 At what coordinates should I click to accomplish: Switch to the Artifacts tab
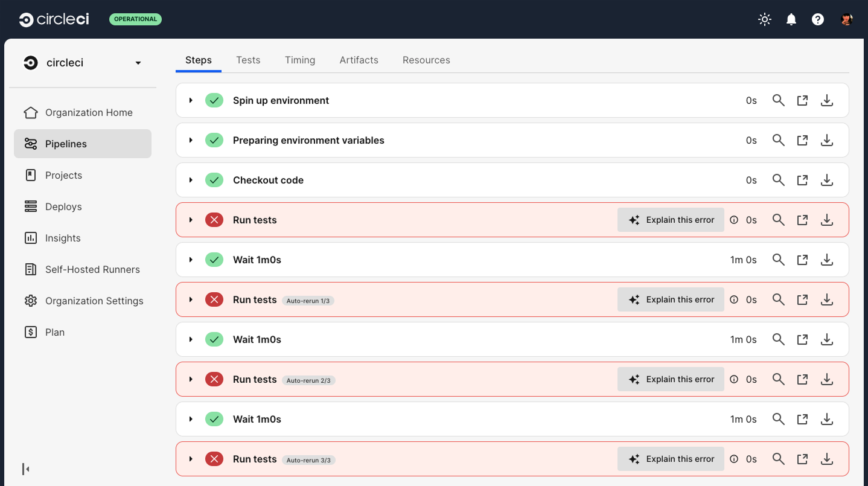tap(359, 60)
